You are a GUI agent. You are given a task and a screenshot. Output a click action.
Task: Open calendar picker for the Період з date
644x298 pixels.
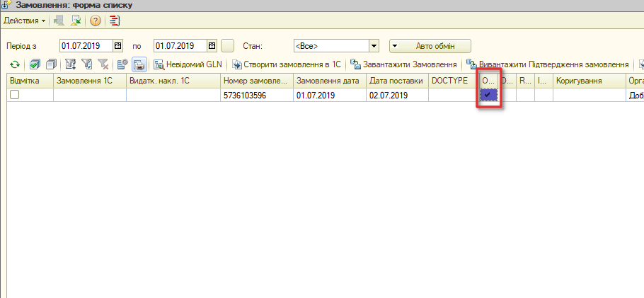(118, 45)
